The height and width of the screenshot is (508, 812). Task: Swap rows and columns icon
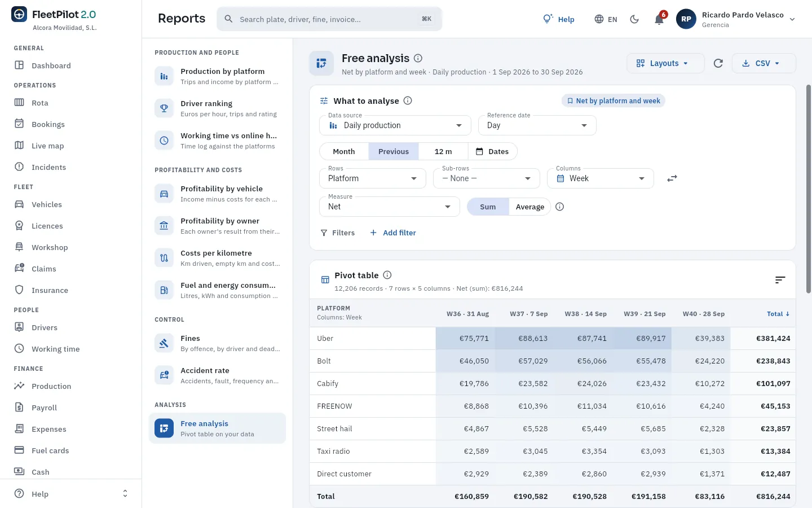(672, 178)
